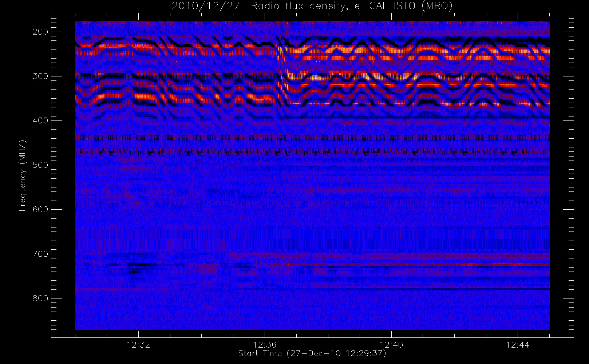Click the 12:44 time tick label

[518, 345]
